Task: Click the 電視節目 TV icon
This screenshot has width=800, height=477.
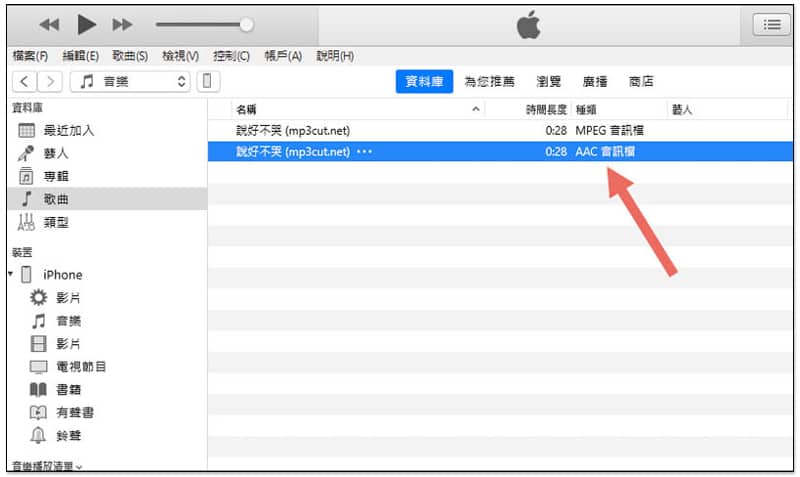Action: point(38,367)
